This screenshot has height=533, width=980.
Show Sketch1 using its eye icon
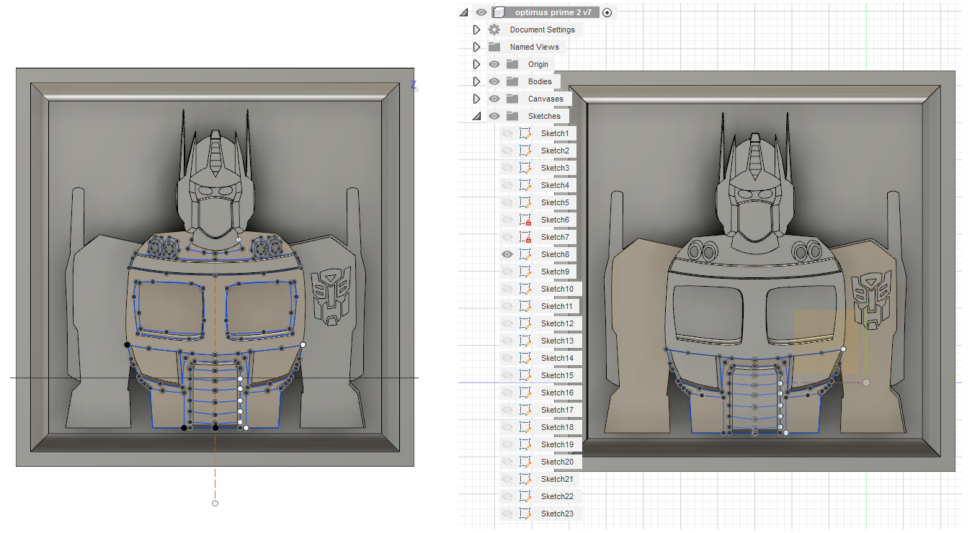pos(507,133)
